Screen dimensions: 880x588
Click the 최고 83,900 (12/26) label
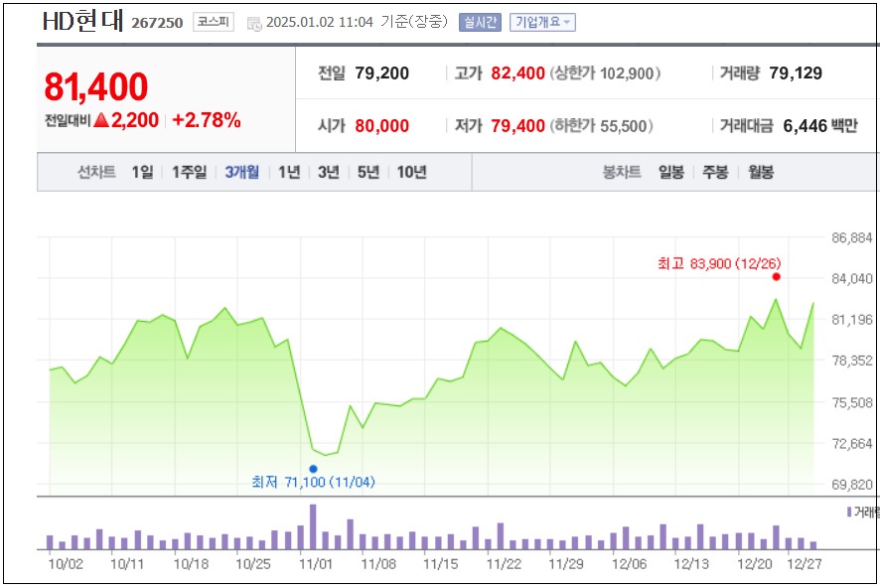coord(719,263)
